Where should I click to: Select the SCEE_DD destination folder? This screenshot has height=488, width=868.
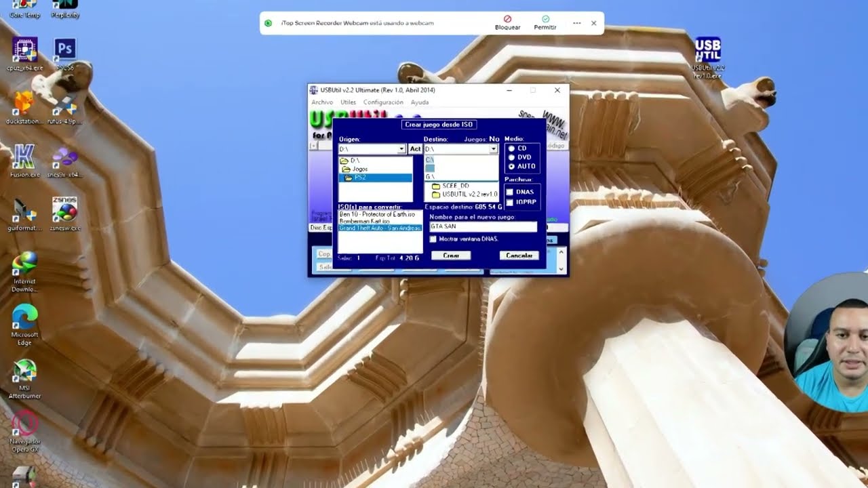(x=455, y=186)
